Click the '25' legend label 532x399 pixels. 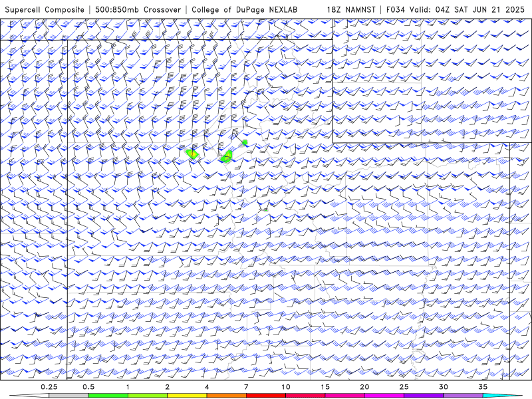[404, 387]
